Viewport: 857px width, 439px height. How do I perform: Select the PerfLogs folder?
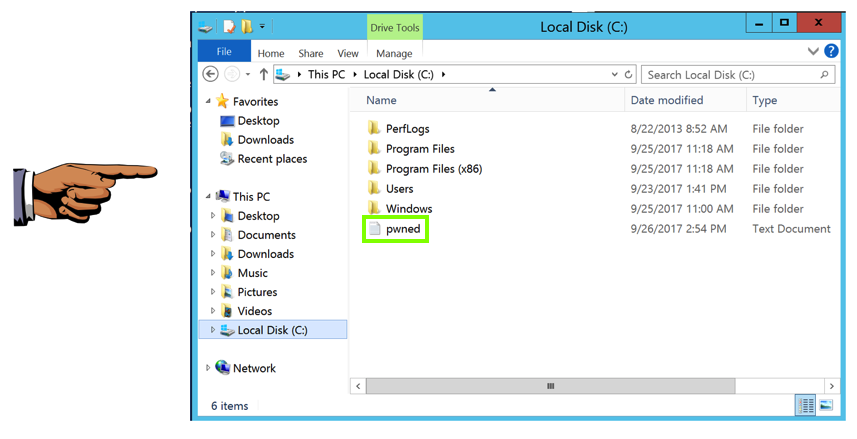tap(408, 129)
